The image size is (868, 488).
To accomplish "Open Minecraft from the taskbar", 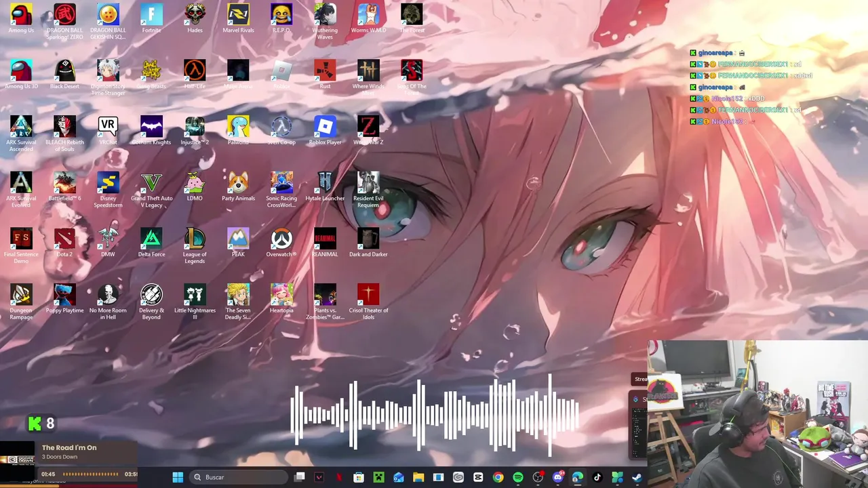I will coord(378,477).
